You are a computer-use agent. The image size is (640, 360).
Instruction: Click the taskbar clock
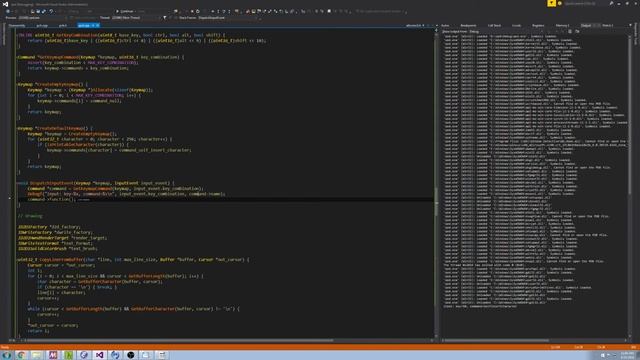[627, 355]
